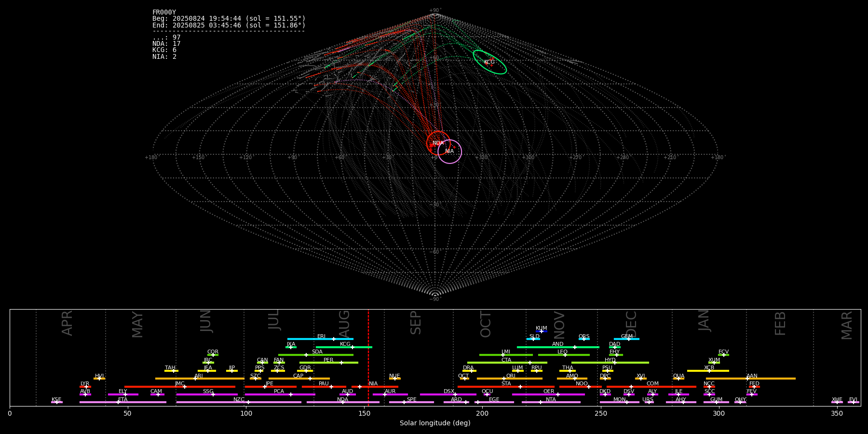Click the JMC red shower bar label

179,384
